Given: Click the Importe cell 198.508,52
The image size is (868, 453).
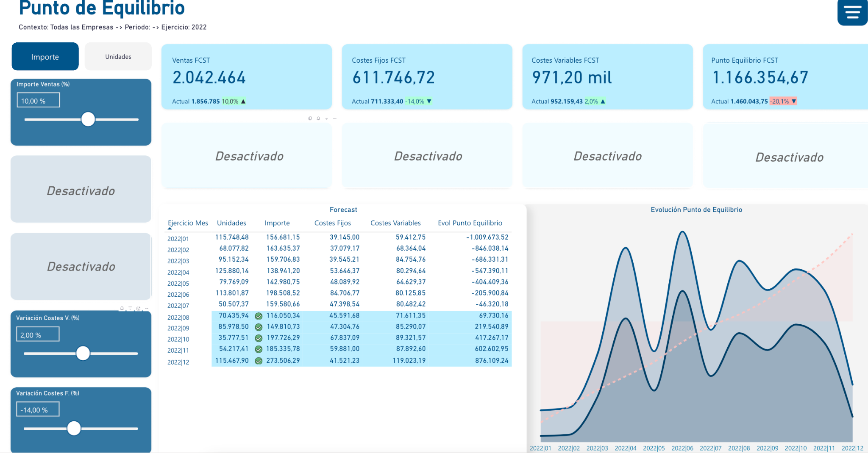Looking at the screenshot, I should [283, 293].
